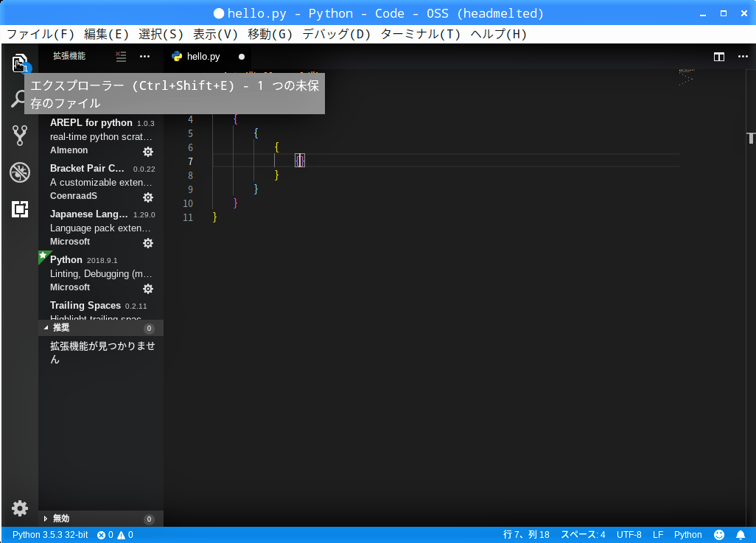This screenshot has height=543, width=756.
Task: Click the 0 badge of 推奨 section
Action: pyautogui.click(x=149, y=329)
